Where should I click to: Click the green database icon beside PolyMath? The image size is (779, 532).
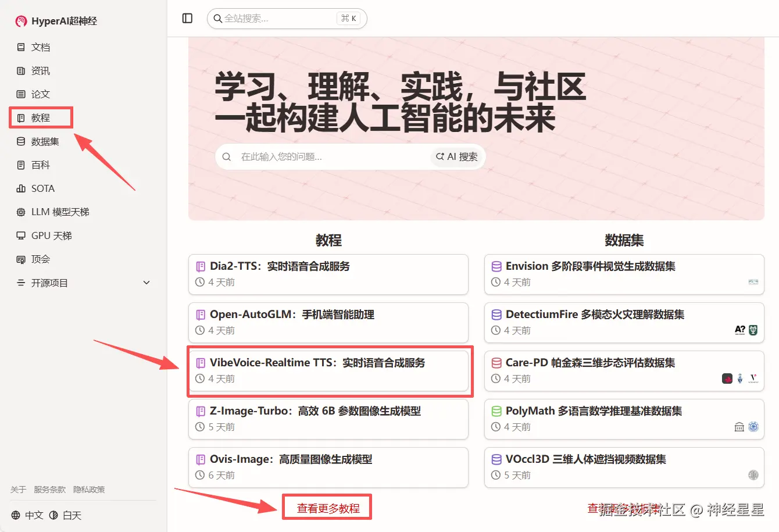[x=496, y=411]
